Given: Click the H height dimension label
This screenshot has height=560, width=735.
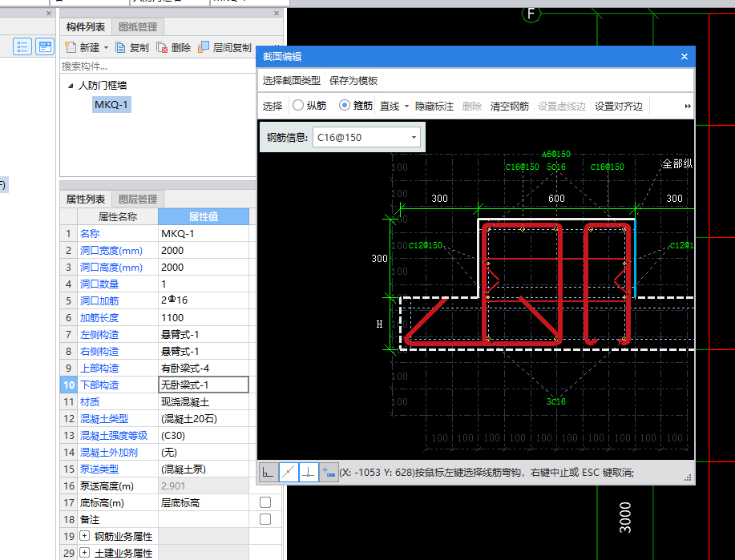Looking at the screenshot, I should [379, 324].
